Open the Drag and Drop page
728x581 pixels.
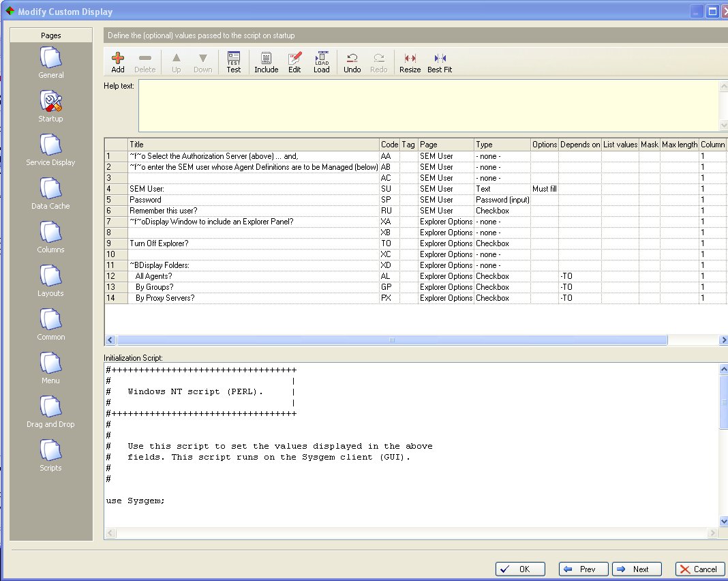tap(51, 411)
